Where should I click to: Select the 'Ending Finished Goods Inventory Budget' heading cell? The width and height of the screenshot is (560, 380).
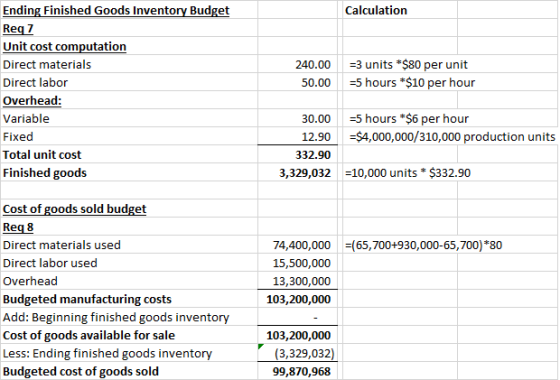tap(129, 10)
